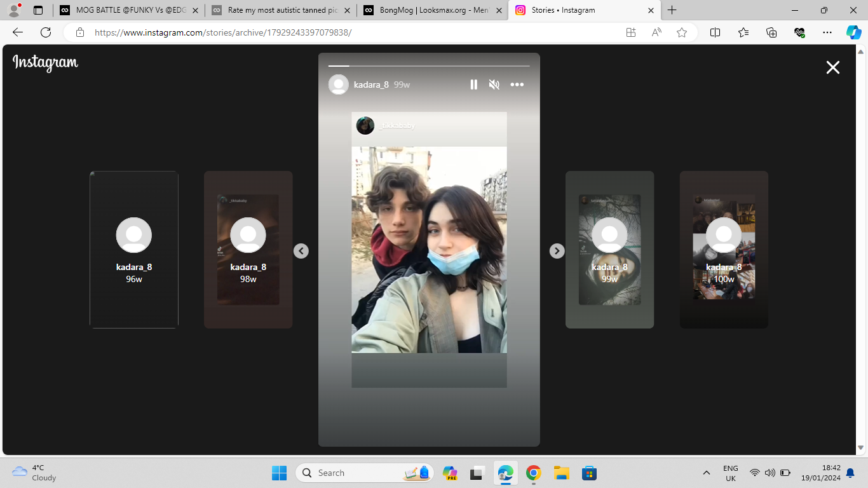Open the story three-dots options menu
Image resolution: width=868 pixels, height=488 pixels.
click(x=517, y=85)
